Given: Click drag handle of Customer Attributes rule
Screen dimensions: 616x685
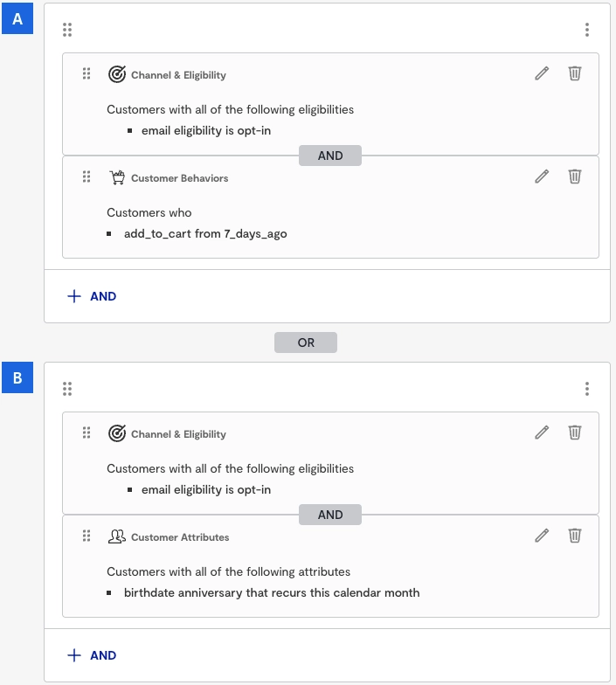Looking at the screenshot, I should pyautogui.click(x=87, y=536).
